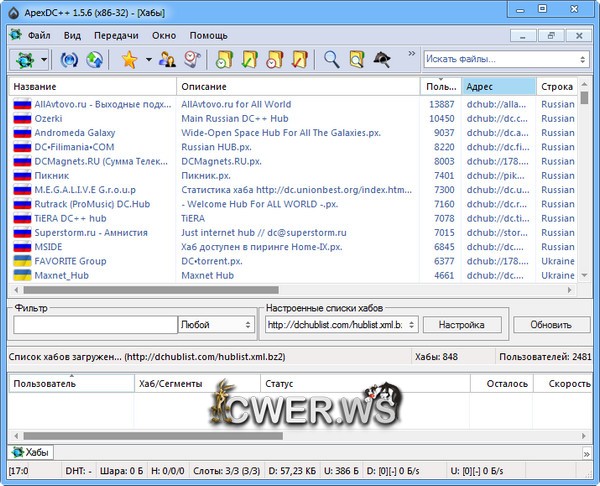Click the reconnect icon with blue arrows
The height and width of the screenshot is (486, 600).
tap(69, 60)
